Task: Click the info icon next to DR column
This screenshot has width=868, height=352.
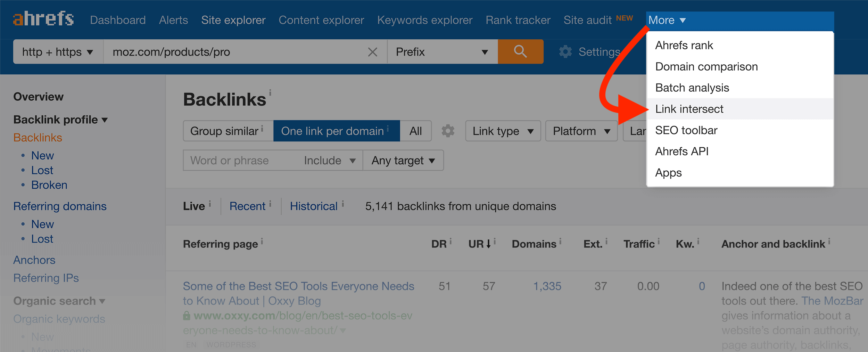Action: coord(450,241)
